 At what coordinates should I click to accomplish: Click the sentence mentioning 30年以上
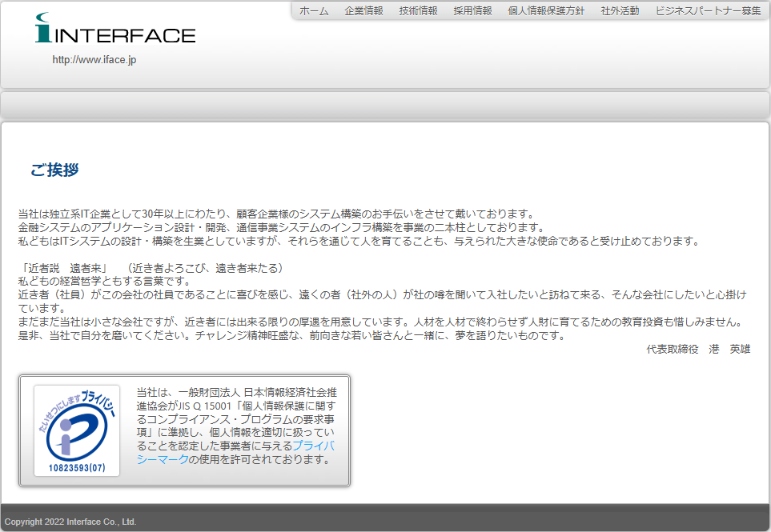click(x=275, y=214)
